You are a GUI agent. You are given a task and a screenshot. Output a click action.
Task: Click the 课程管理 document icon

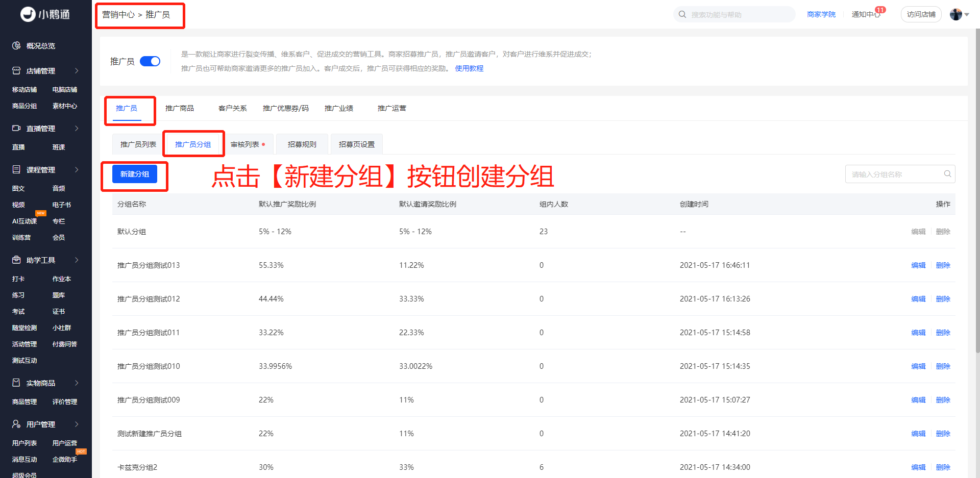[x=16, y=169]
